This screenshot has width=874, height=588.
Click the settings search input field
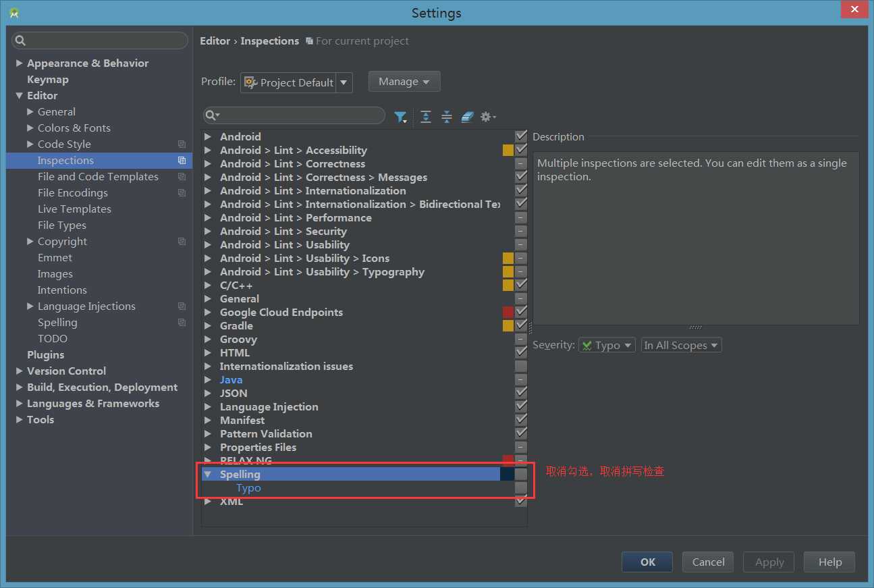point(100,41)
